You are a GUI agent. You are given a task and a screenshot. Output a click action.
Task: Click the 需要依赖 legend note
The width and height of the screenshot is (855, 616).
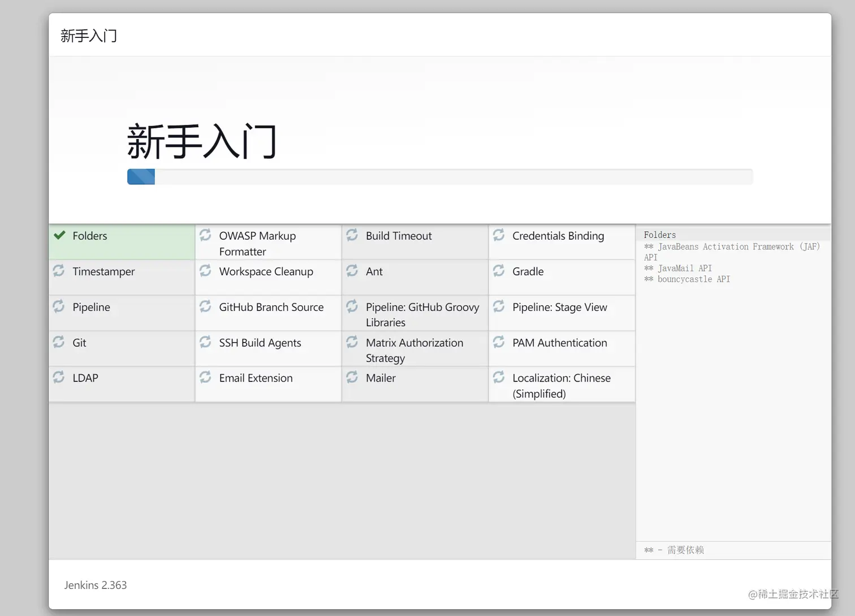674,550
